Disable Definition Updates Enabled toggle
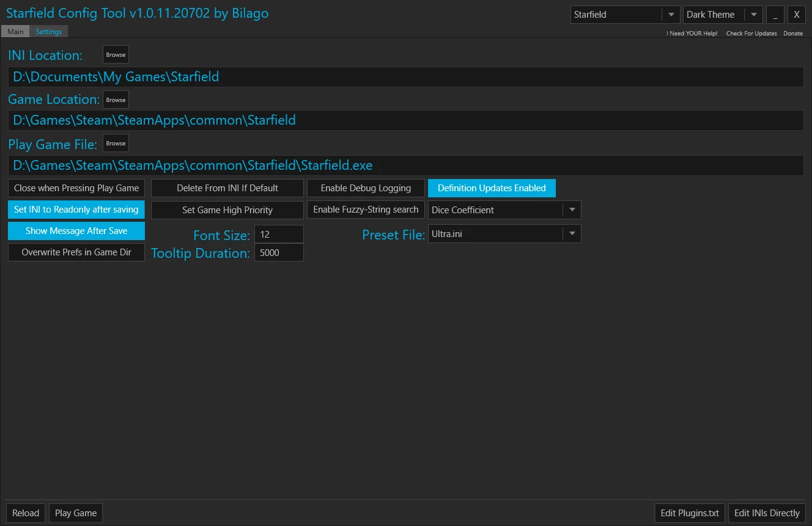812x526 pixels. (x=492, y=188)
